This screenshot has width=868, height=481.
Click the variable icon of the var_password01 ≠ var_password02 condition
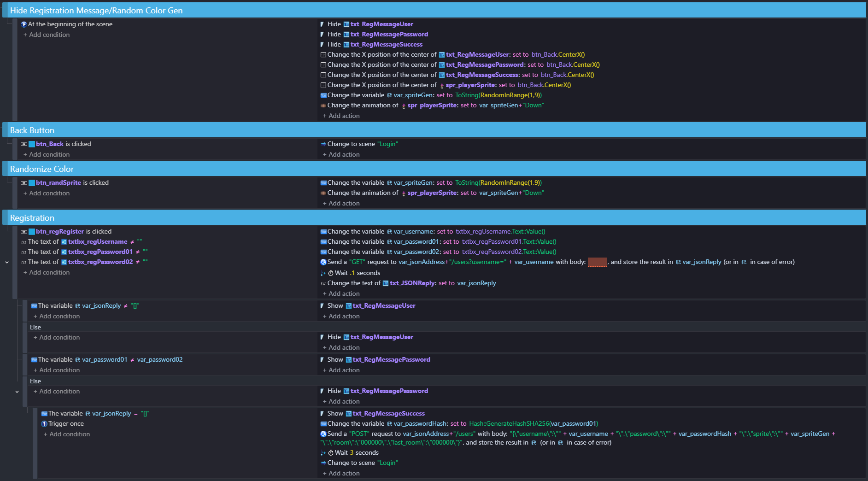coord(34,360)
